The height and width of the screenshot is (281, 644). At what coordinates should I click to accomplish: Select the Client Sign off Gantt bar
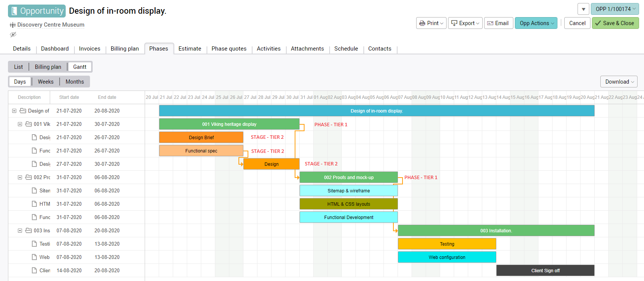click(x=545, y=270)
